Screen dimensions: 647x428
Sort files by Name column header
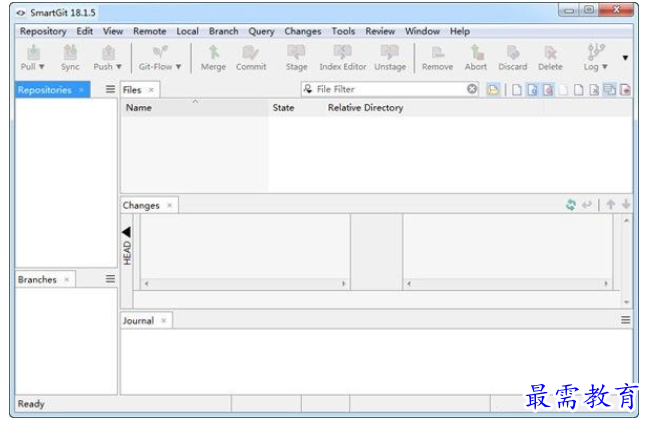194,108
